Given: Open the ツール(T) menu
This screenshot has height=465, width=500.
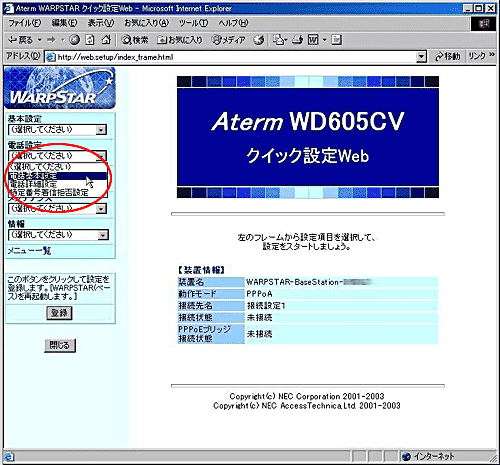Looking at the screenshot, I should 193,23.
